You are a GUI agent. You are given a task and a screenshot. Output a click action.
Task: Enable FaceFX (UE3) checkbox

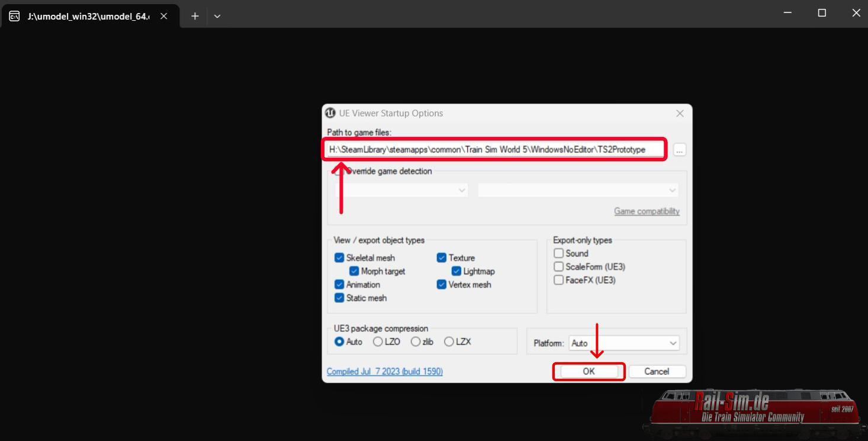(558, 280)
